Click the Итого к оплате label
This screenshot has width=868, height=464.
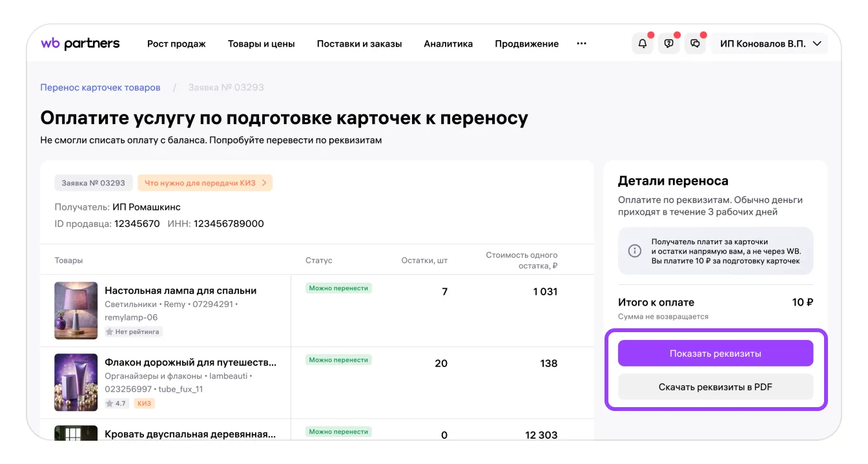click(x=656, y=302)
